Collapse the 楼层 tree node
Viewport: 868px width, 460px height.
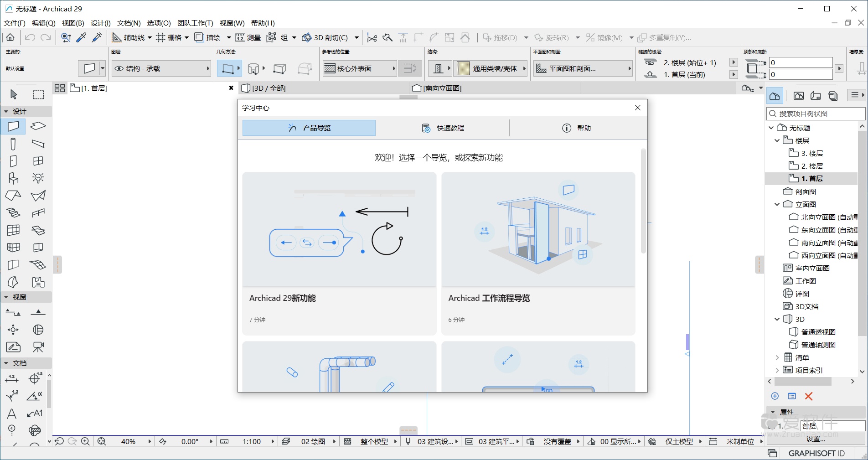point(777,140)
